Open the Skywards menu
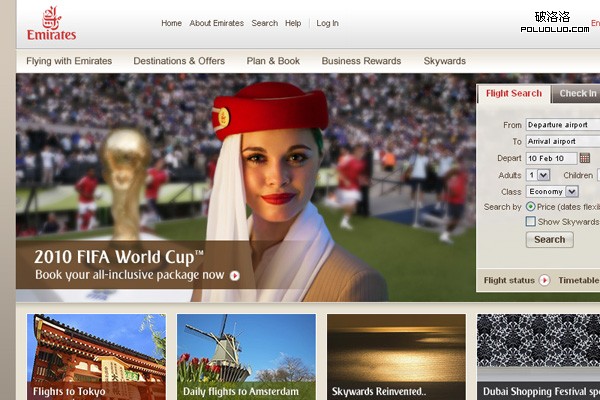The height and width of the screenshot is (400, 600). click(x=444, y=61)
